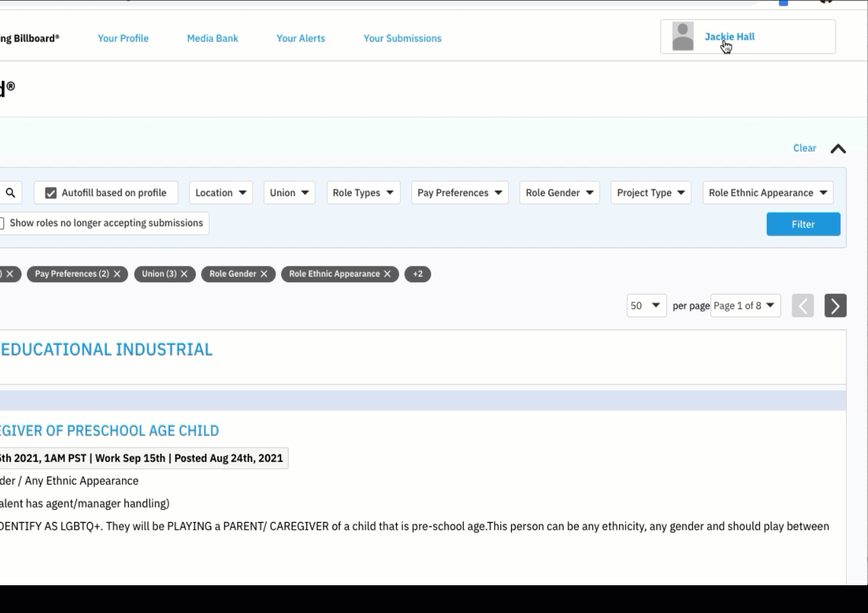
Task: Click the Casting Billboard nav link
Action: pos(30,39)
